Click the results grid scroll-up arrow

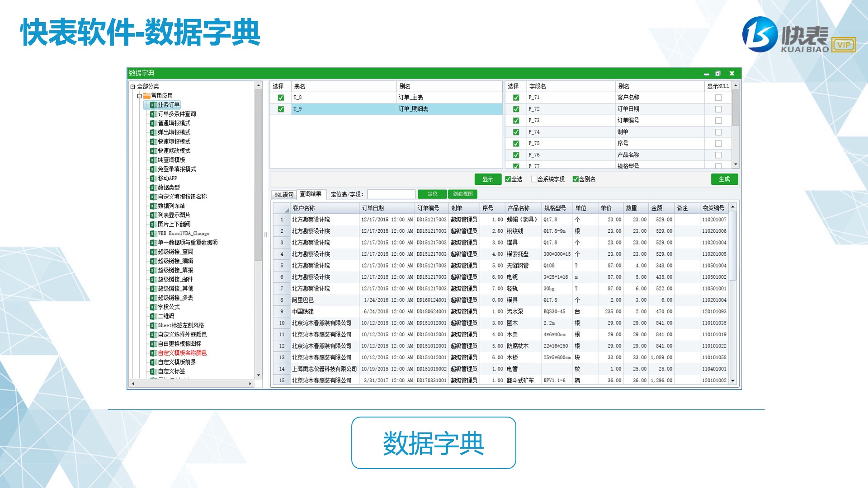click(733, 206)
